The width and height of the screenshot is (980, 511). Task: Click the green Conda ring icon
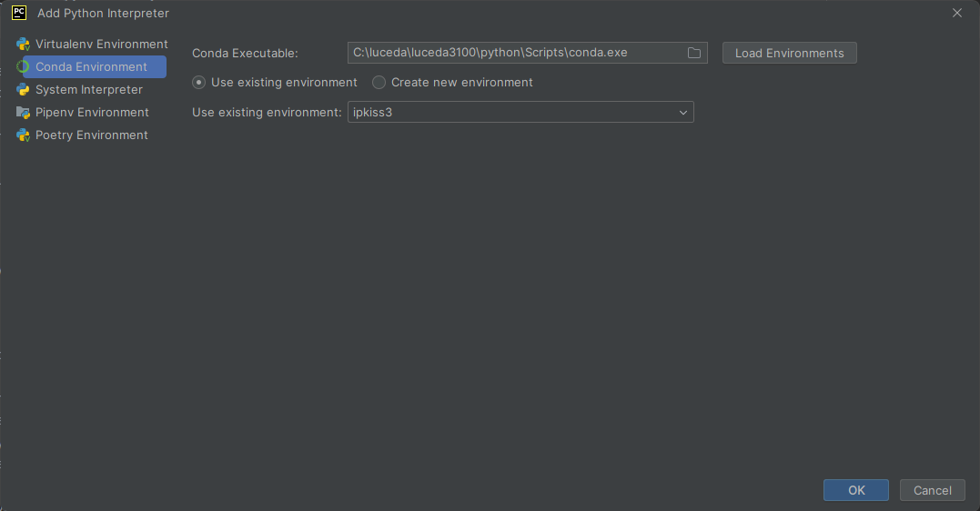pos(23,66)
